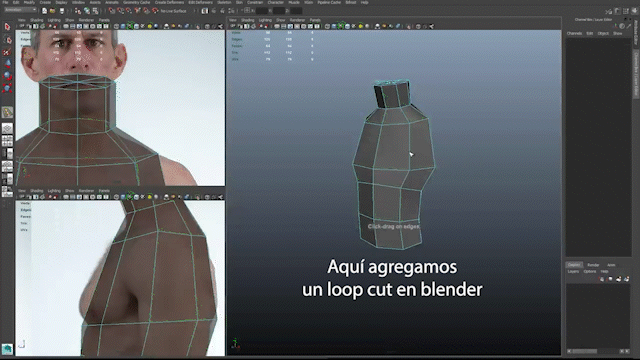Click the last-used tool icon in toolbox

point(7,112)
